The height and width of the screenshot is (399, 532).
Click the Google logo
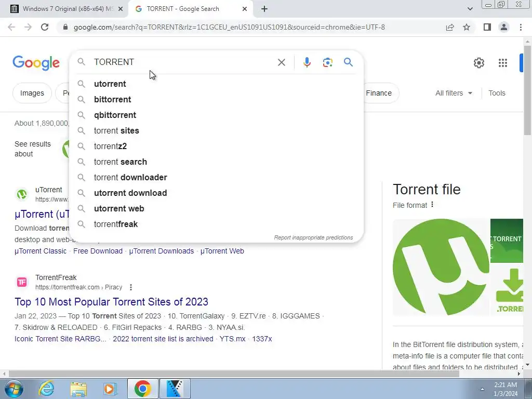[36, 63]
